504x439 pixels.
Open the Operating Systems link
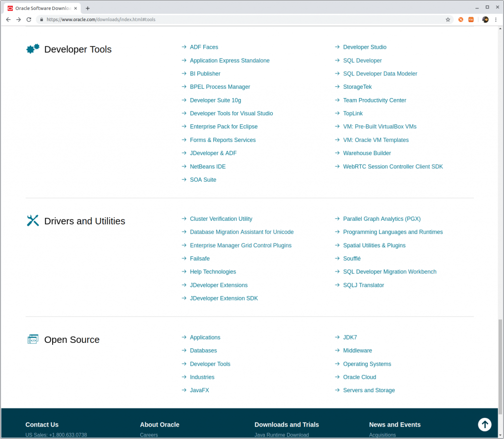pyautogui.click(x=367, y=364)
